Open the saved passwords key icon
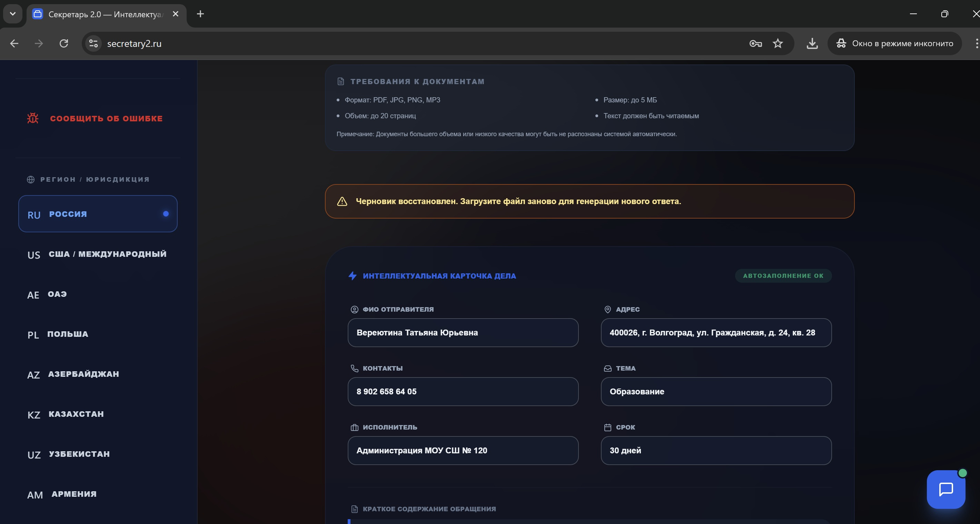This screenshot has height=524, width=980. (755, 43)
